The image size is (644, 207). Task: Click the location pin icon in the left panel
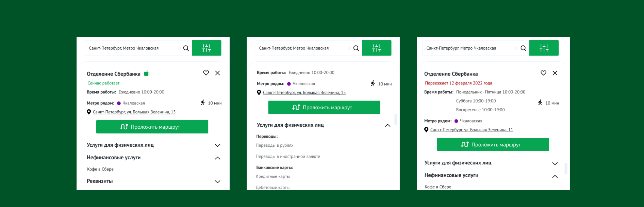coord(89,112)
